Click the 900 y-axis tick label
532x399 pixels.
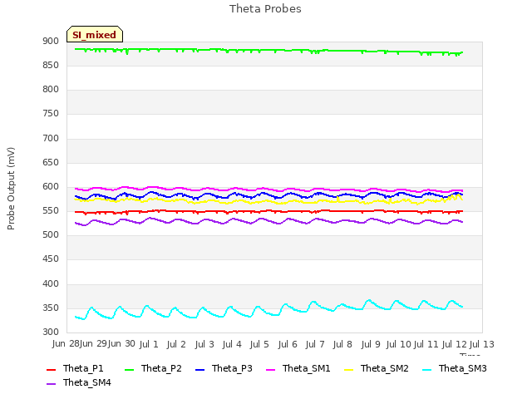point(51,41)
